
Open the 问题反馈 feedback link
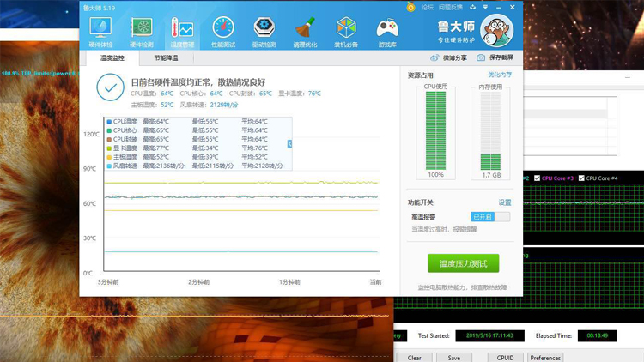tap(451, 7)
